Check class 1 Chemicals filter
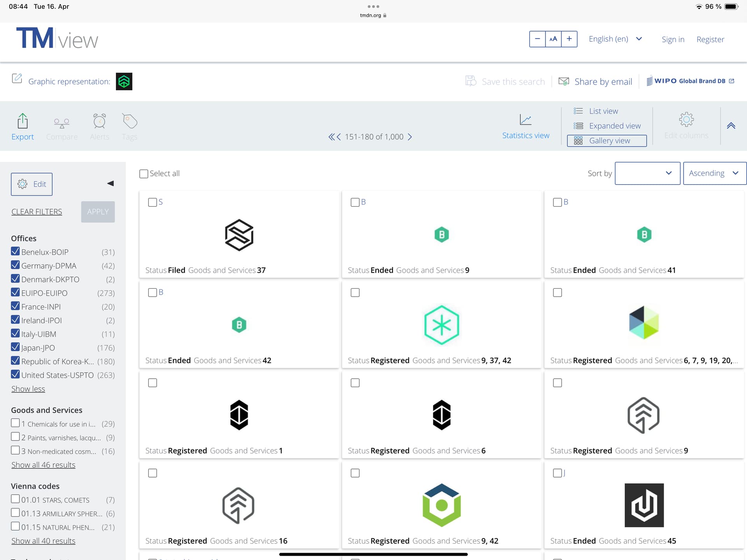747x560 pixels. 15,423
